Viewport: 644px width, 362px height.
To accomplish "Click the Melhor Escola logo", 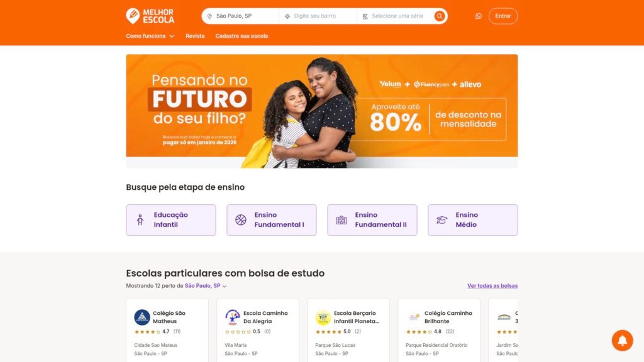I will tap(150, 16).
